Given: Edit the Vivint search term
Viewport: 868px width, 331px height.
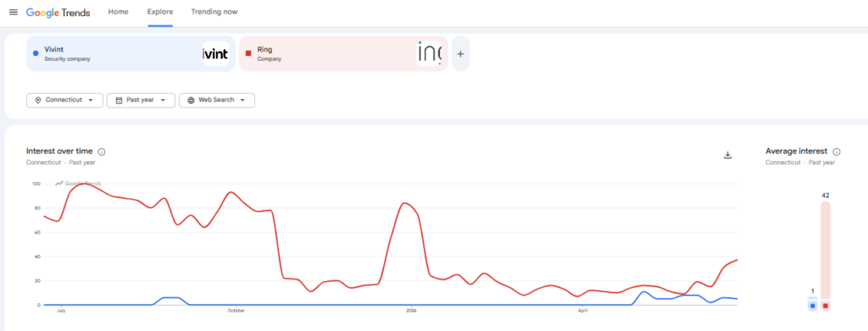Looking at the screenshot, I should [131, 53].
